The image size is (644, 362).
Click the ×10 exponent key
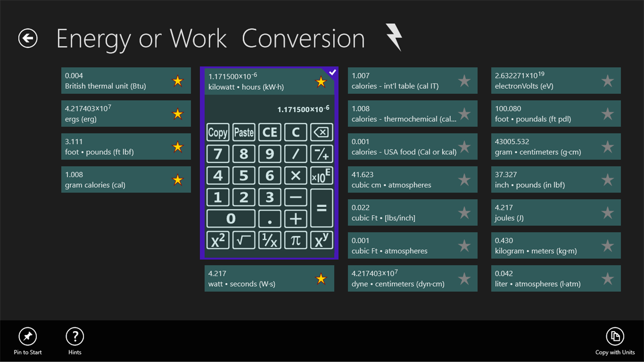pyautogui.click(x=321, y=175)
